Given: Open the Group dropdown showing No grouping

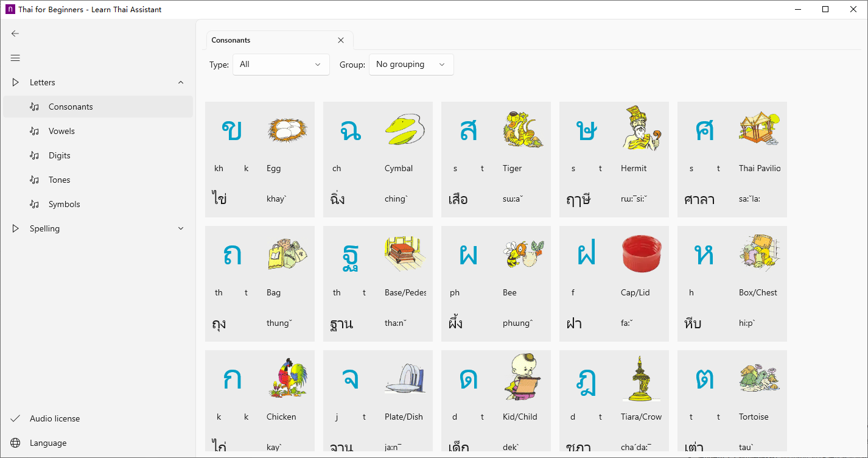Looking at the screenshot, I should (x=411, y=65).
